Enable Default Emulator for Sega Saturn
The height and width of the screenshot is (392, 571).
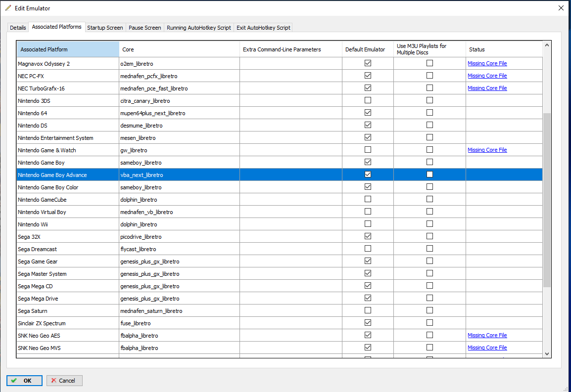point(368,310)
